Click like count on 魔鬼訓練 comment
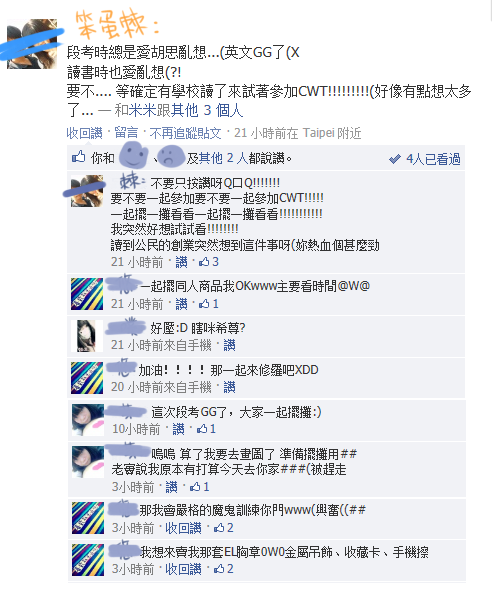Image resolution: width=492 pixels, height=600 pixels. pos(223,528)
